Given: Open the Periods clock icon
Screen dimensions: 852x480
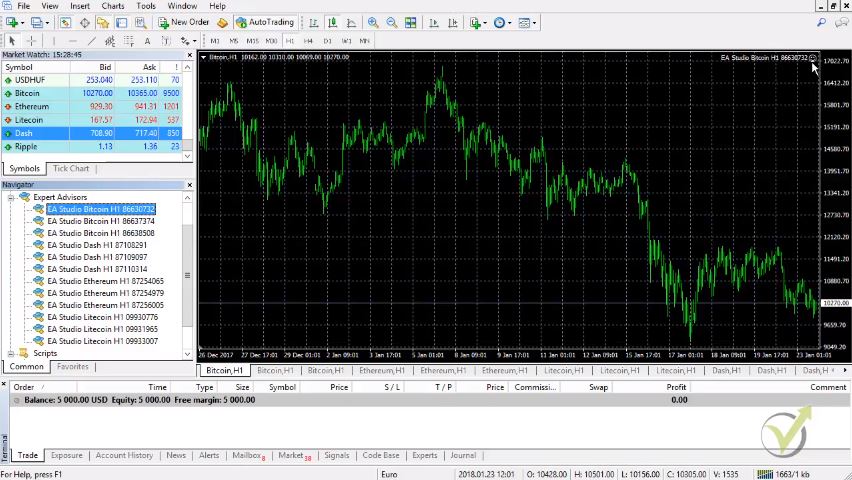Looking at the screenshot, I should 499,23.
